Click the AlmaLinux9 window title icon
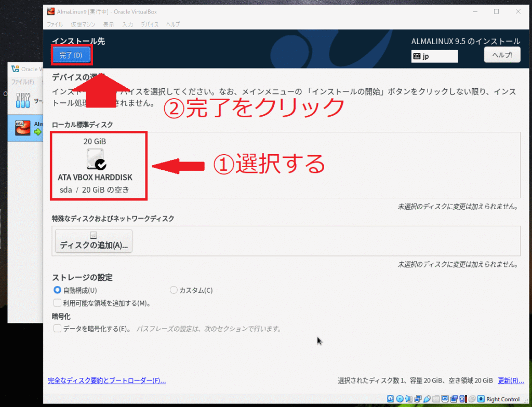The width and height of the screenshot is (532, 407). pos(51,11)
